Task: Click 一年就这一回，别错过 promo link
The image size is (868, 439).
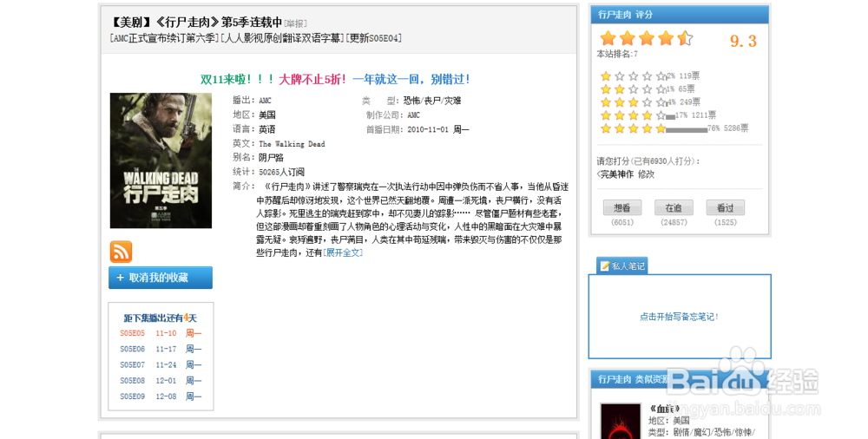Action: click(x=411, y=79)
